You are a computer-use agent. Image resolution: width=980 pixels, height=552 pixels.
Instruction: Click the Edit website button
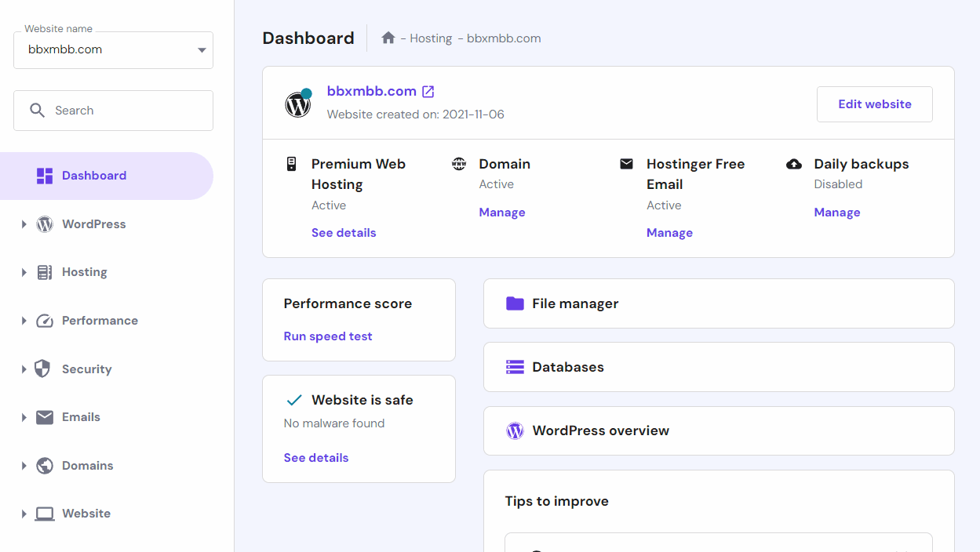click(875, 104)
